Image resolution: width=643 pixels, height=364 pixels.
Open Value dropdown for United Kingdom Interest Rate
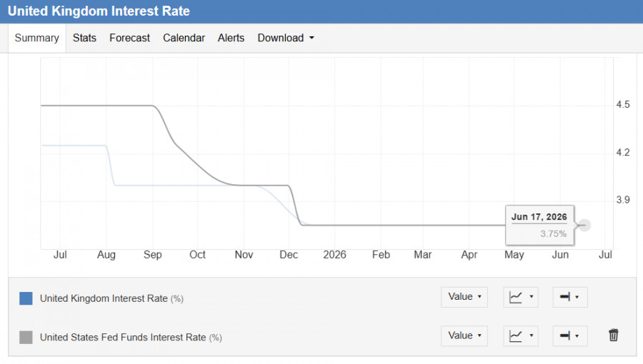point(464,297)
